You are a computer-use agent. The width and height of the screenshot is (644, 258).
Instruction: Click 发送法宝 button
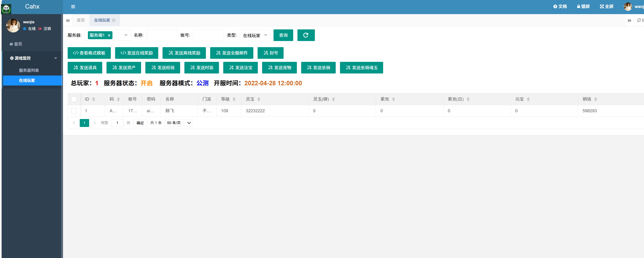pyautogui.click(x=240, y=68)
